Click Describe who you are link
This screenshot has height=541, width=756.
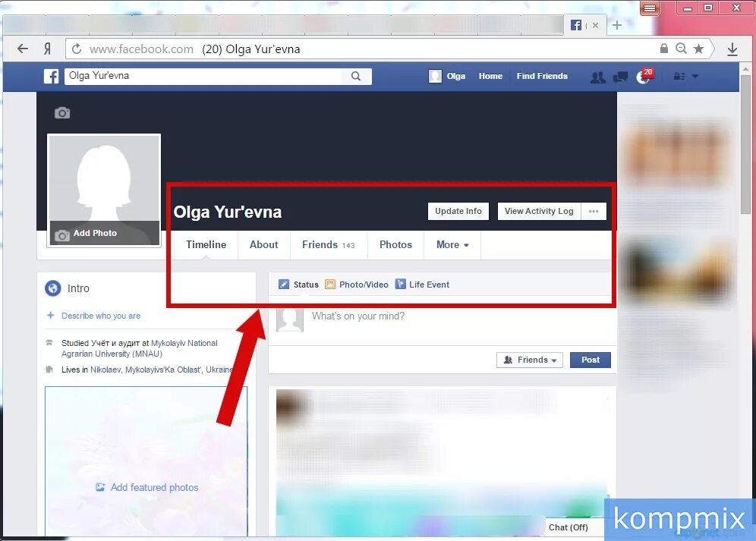point(101,316)
